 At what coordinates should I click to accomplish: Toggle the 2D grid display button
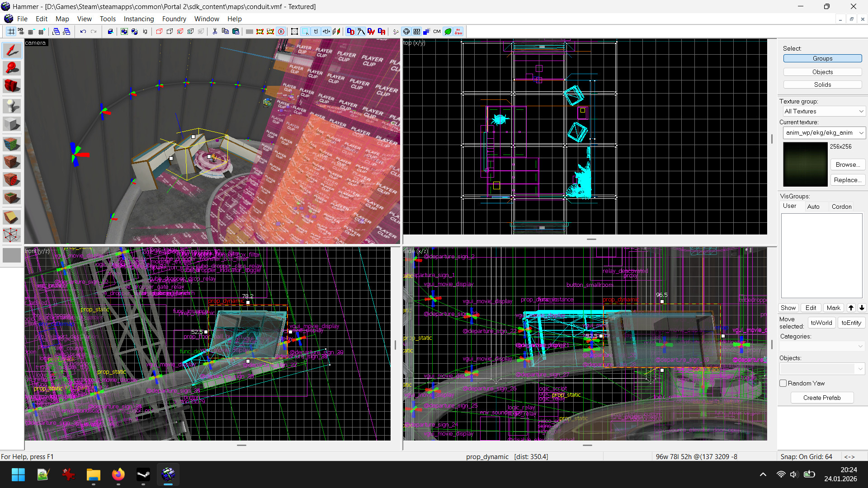point(11,32)
